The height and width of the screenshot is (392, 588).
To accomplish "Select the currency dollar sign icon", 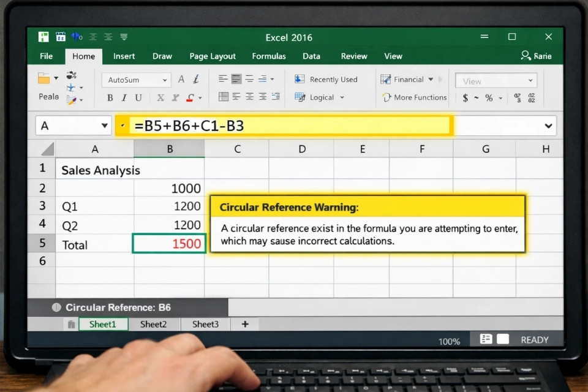I will coord(466,97).
